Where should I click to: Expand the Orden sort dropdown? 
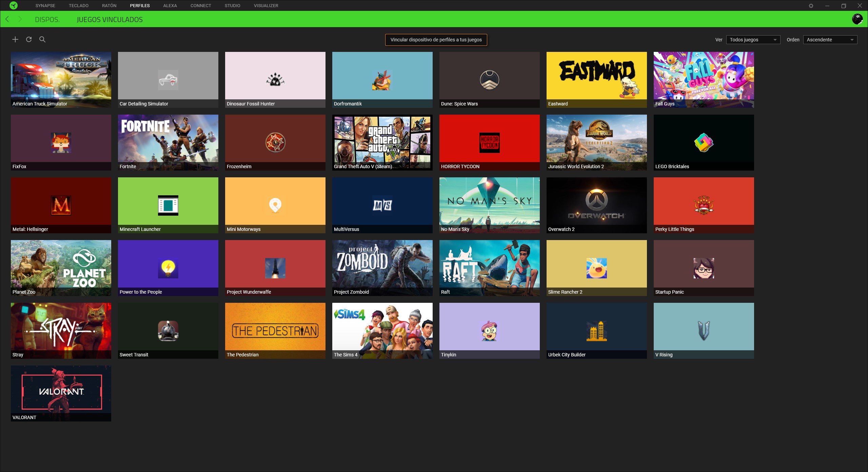[x=830, y=40]
